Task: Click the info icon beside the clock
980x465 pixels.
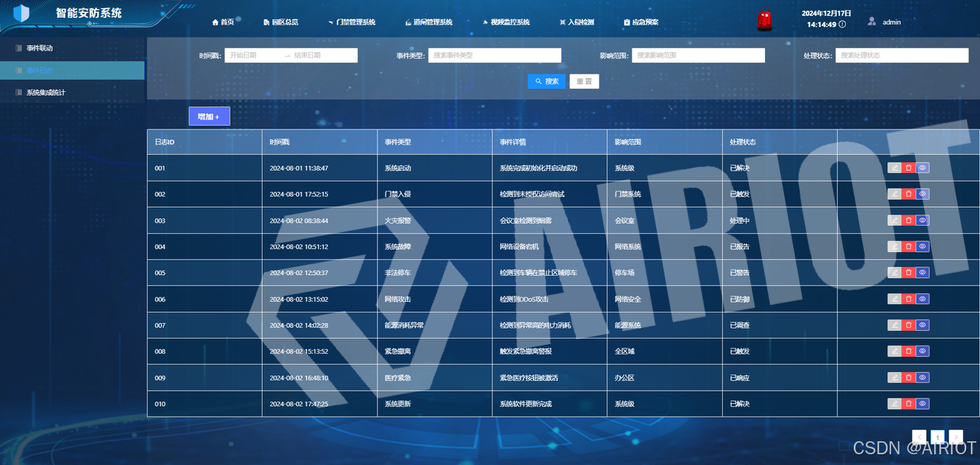Action: coord(842,25)
